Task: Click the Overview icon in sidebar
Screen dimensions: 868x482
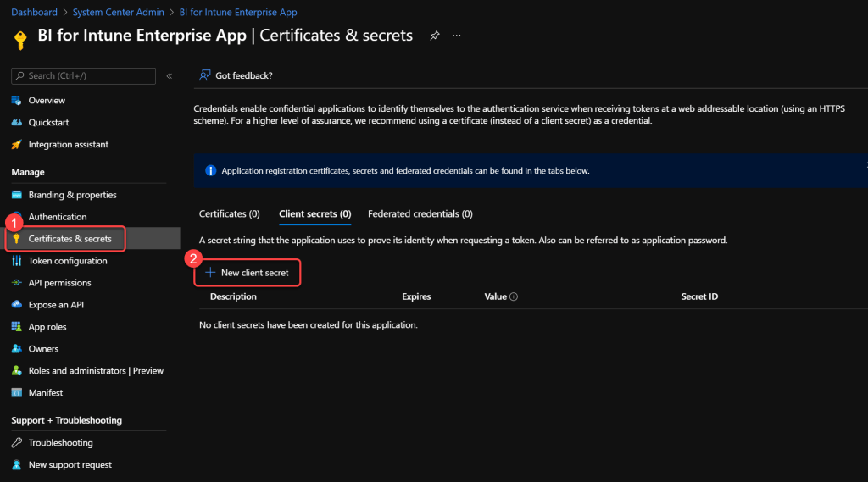Action: coord(16,101)
